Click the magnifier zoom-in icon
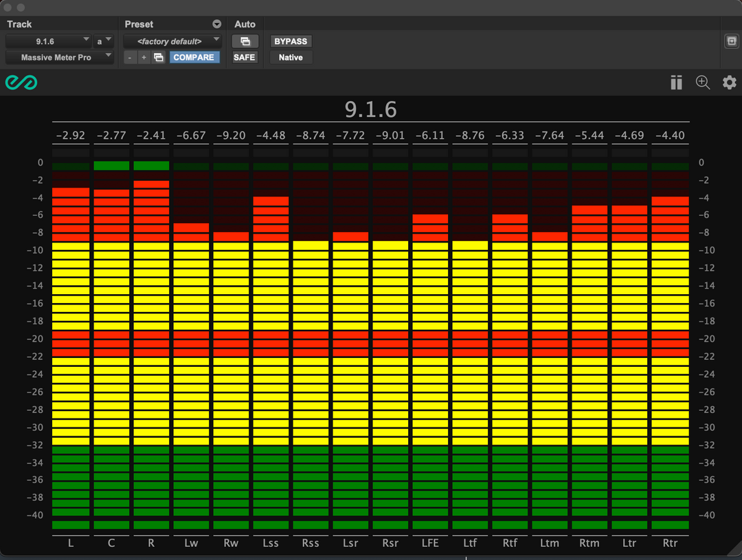Viewport: 742px width, 560px height. (703, 82)
